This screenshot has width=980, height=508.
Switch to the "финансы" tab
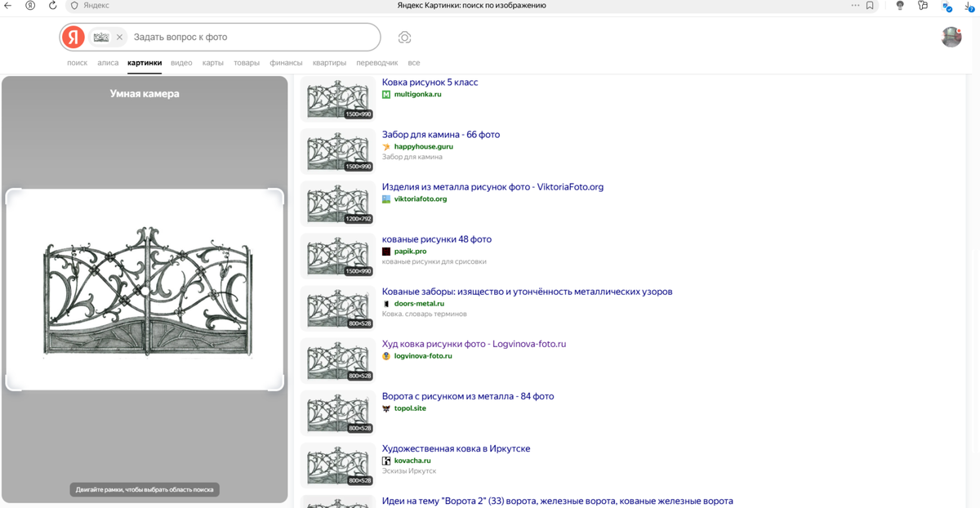(286, 63)
